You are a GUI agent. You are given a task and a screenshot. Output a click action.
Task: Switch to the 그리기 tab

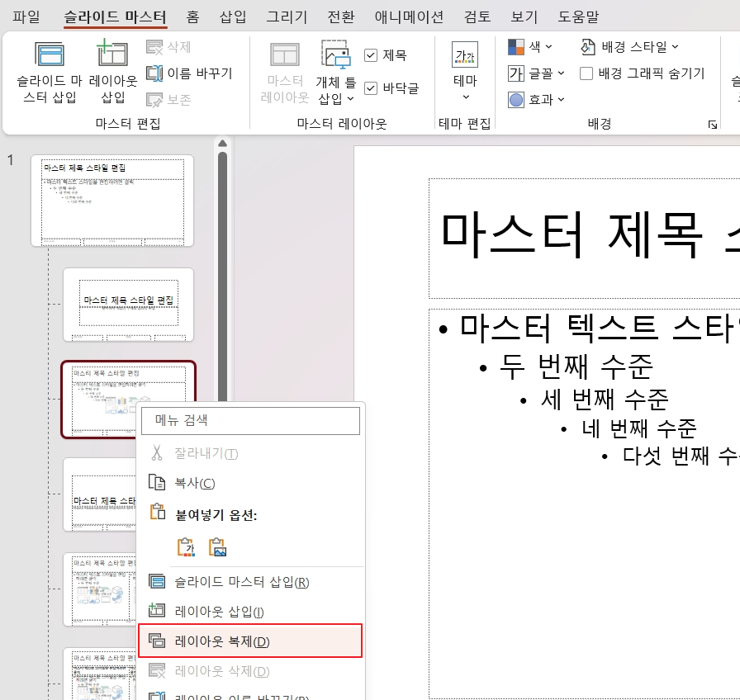point(287,17)
